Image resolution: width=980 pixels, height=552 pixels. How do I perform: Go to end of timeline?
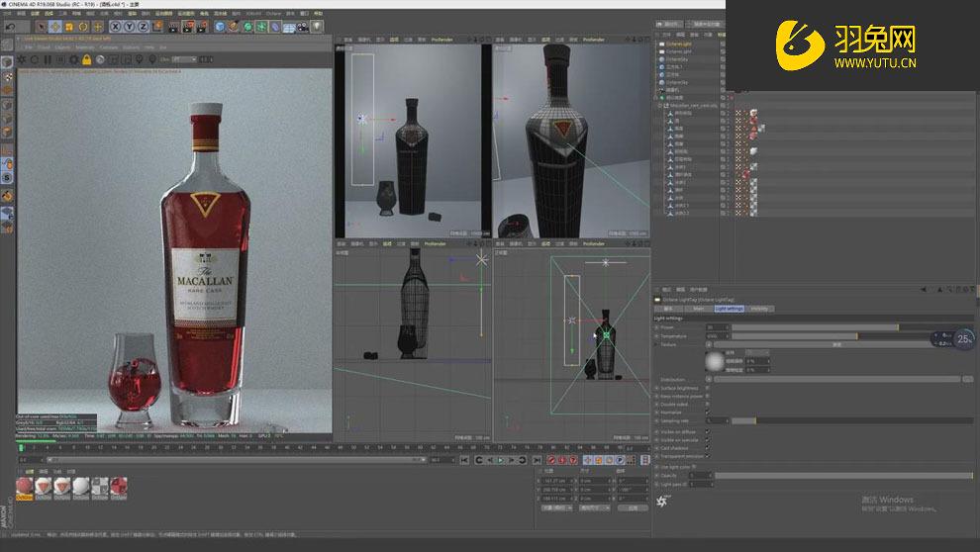coord(537,460)
